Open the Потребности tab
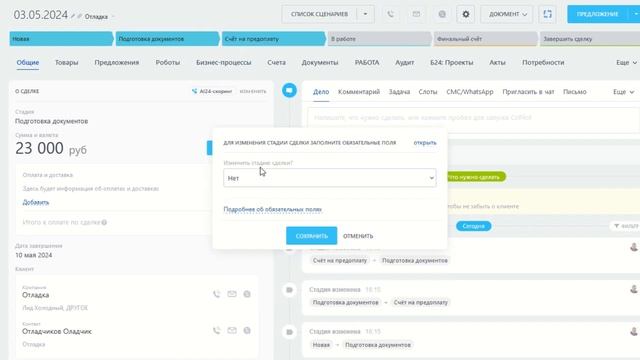Screen dimensions: 640x360 pyautogui.click(x=543, y=62)
